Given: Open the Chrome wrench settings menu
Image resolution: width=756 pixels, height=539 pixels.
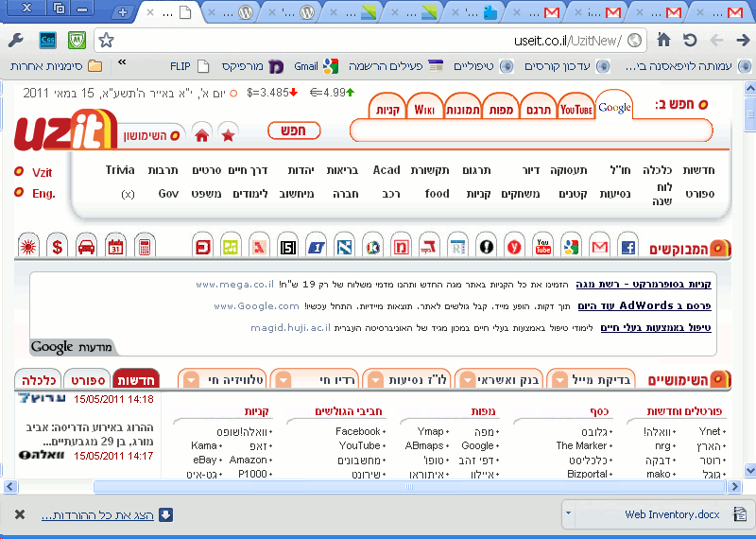Looking at the screenshot, I should (16, 41).
